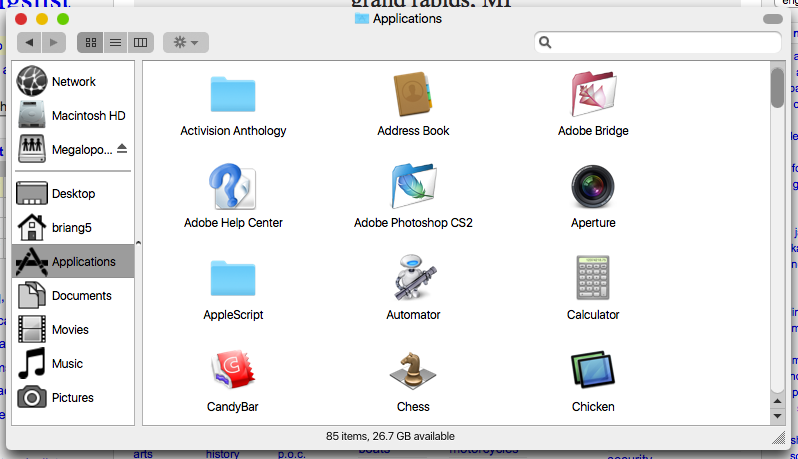Switch to icon view
The width and height of the screenshot is (798, 459).
(x=91, y=42)
